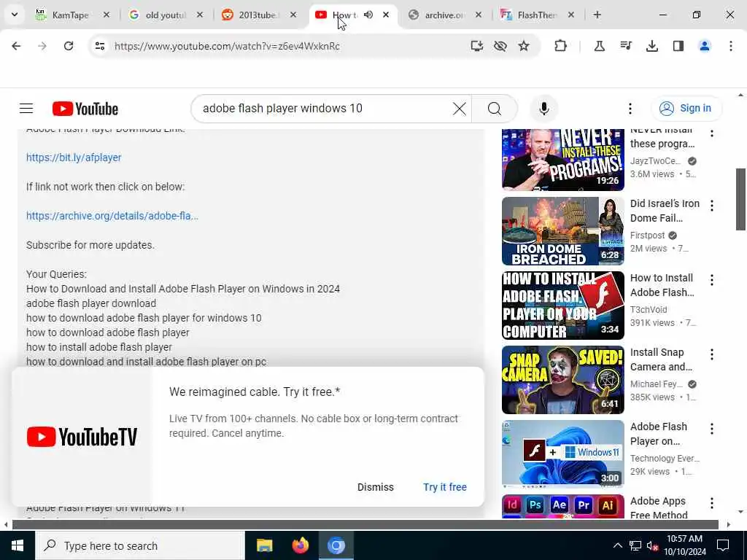
Task: Open the Chrome profile avatar
Action: tap(705, 46)
